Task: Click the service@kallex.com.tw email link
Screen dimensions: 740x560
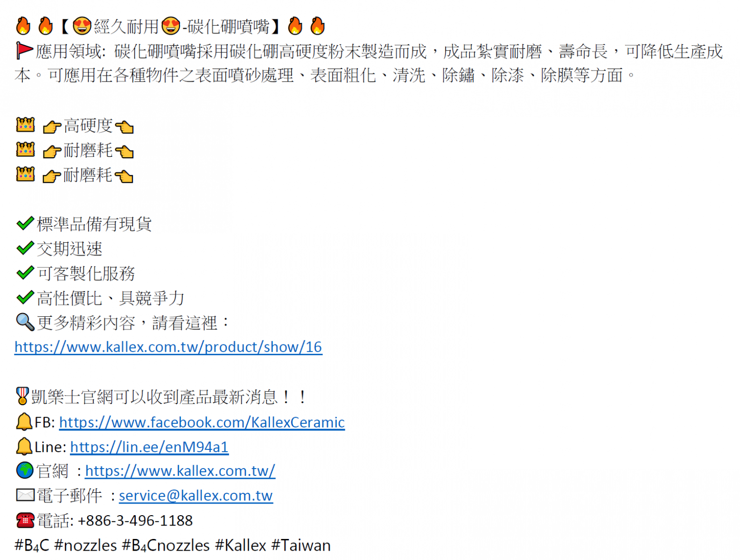Action: pyautogui.click(x=196, y=496)
